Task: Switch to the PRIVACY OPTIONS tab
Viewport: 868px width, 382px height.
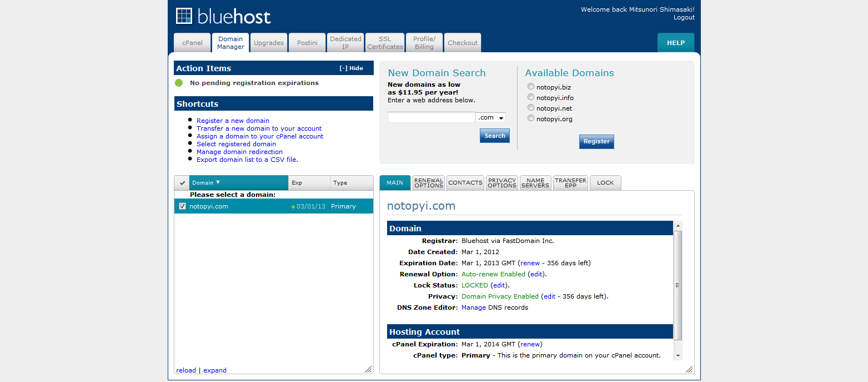Action: (502, 183)
